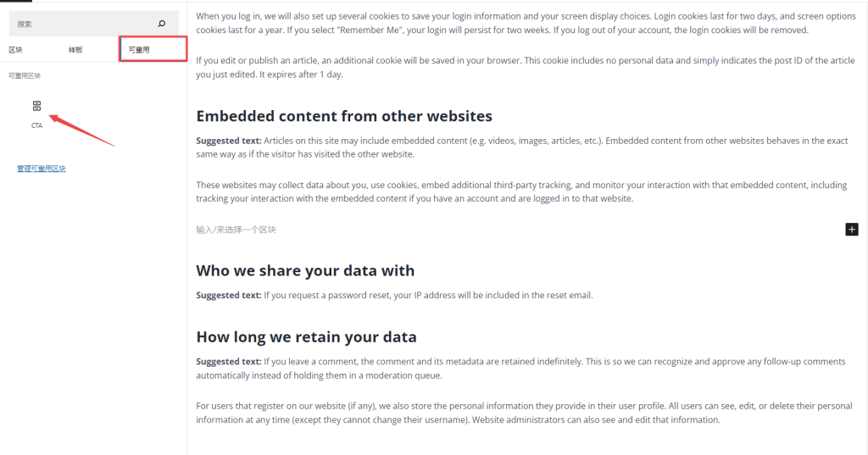This screenshot has height=455, width=868.
Task: Select the Embedded content from other websites heading
Action: pos(344,116)
